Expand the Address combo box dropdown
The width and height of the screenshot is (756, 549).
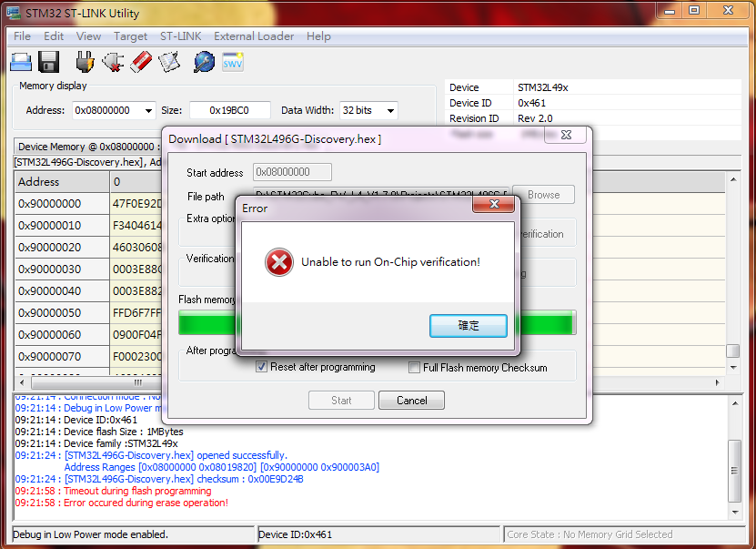(x=148, y=110)
